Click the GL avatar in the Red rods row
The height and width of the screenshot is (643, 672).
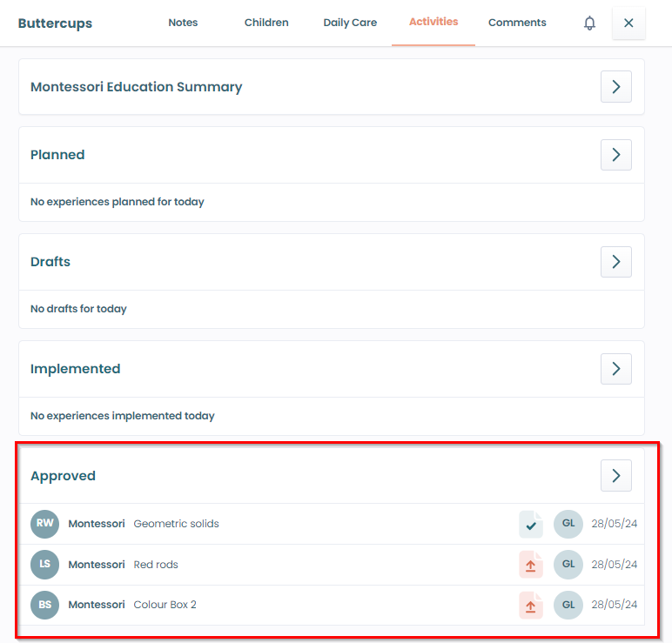pyautogui.click(x=568, y=565)
